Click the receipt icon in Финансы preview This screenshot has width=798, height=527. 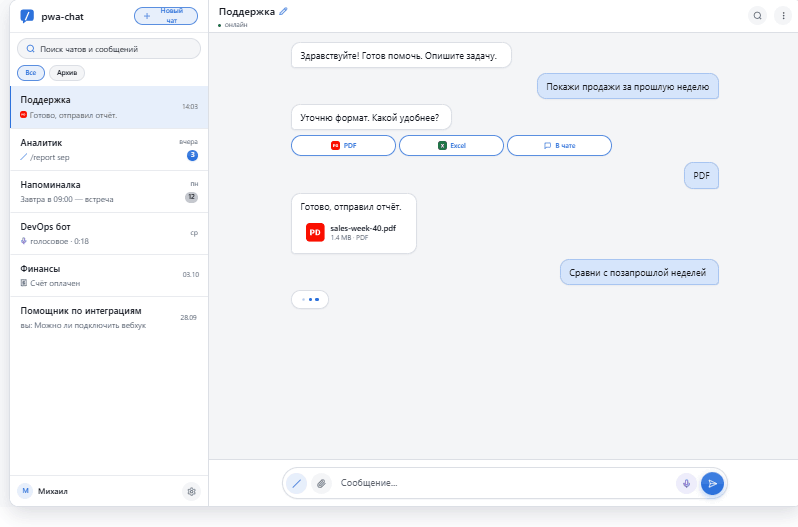pos(23,283)
